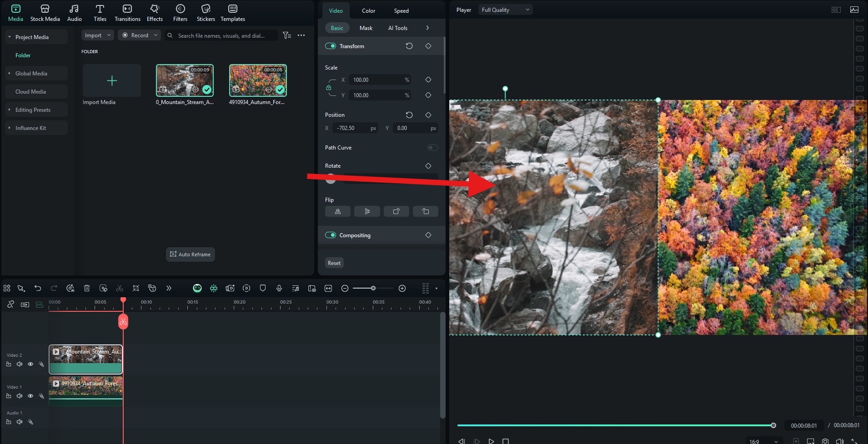Click the Reset button
Screen dimensions: 868x444
pos(334,263)
